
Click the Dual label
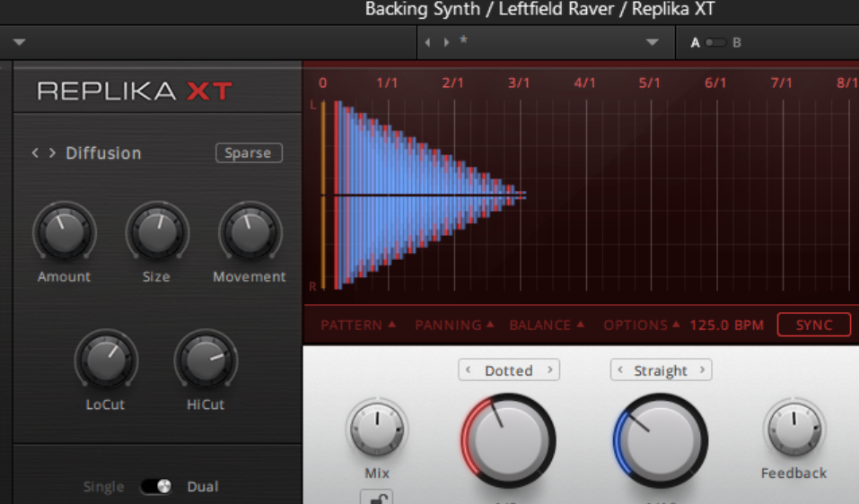203,486
